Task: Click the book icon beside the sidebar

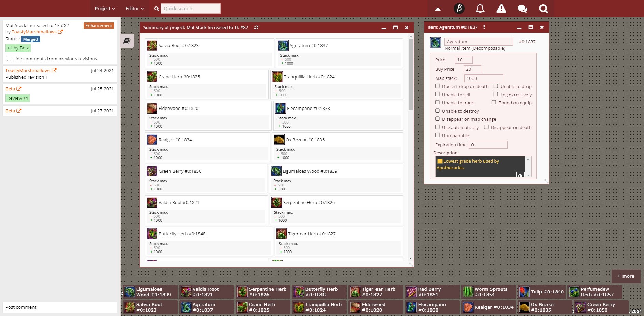Action: 127,41
